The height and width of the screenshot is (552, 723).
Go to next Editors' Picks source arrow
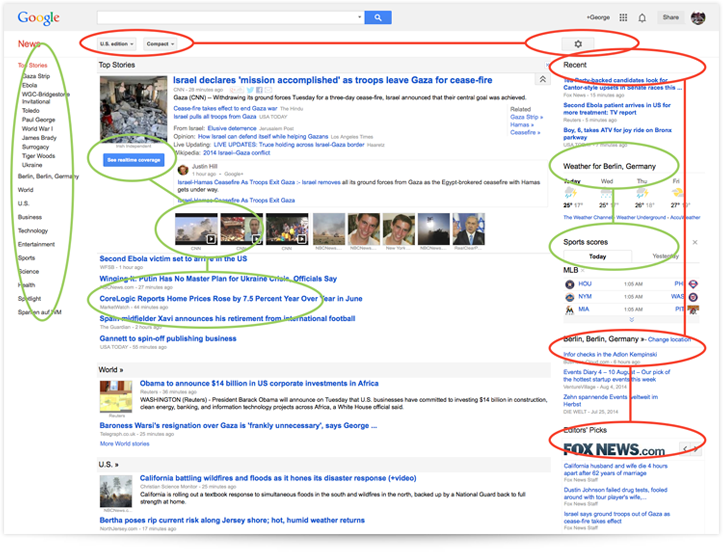coord(695,449)
